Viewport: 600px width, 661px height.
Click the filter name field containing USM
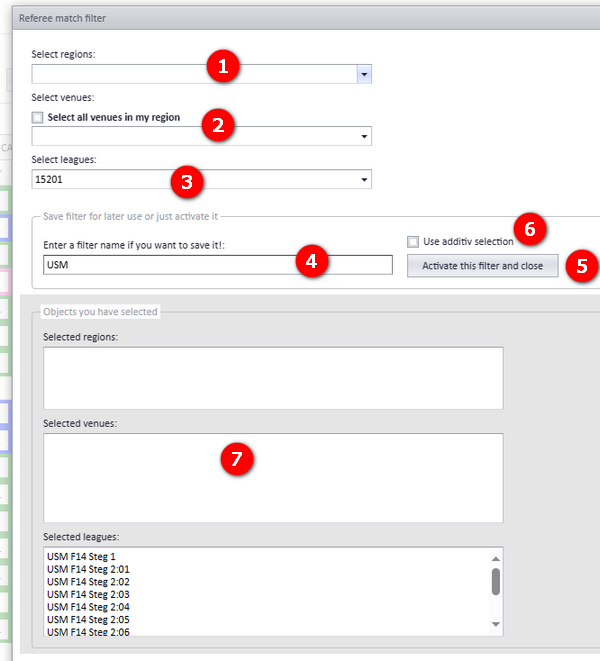click(x=218, y=265)
